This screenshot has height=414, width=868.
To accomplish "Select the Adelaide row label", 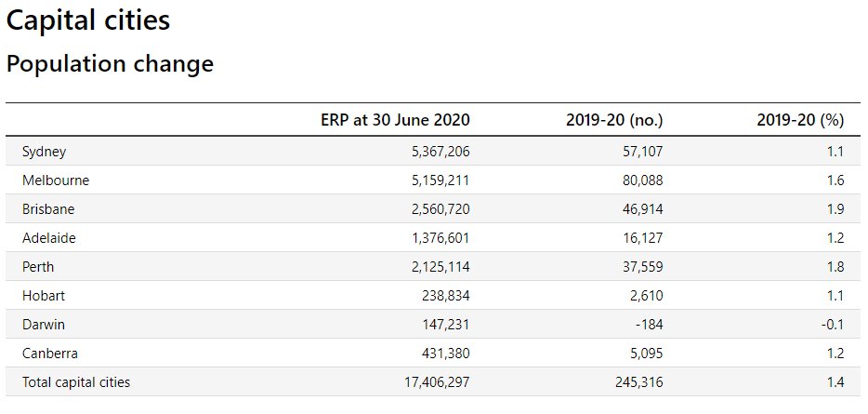I will pos(49,238).
